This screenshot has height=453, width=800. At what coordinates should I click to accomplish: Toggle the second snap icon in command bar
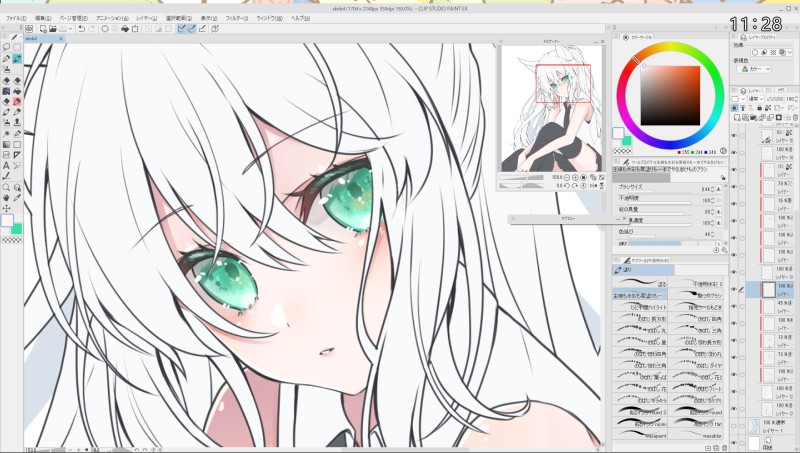click(192, 29)
